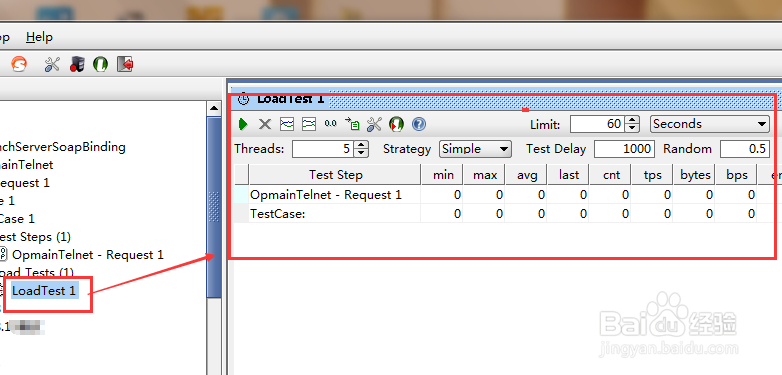The height and width of the screenshot is (375, 782).
Task: Open the Help menu
Action: click(39, 37)
